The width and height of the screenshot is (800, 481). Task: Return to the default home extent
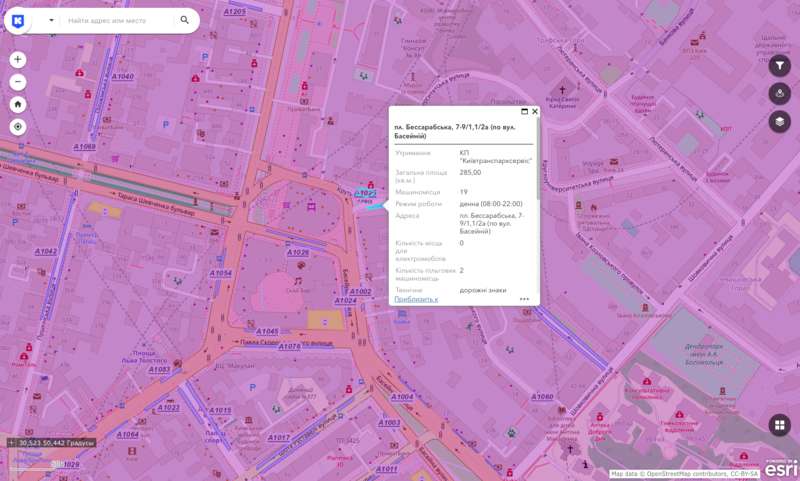point(18,104)
